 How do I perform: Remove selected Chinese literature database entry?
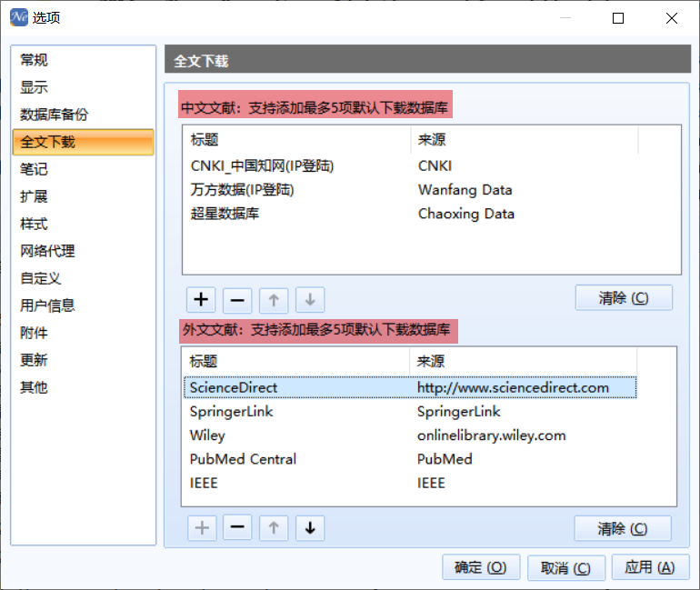[237, 299]
